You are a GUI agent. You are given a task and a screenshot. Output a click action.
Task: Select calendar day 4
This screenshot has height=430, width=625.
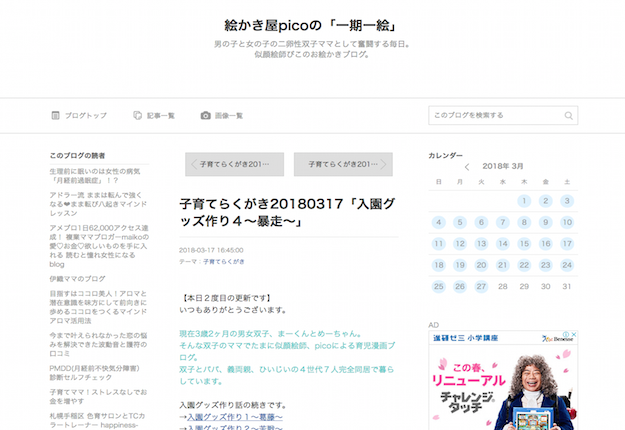[x=438, y=222]
